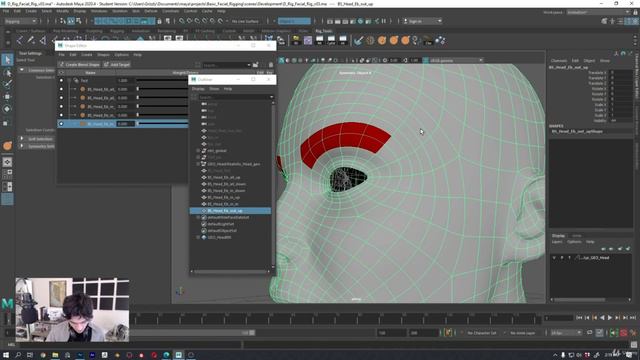This screenshot has width=640, height=360.
Task: Toggle auto key button near timeline
Action: tap(624, 333)
